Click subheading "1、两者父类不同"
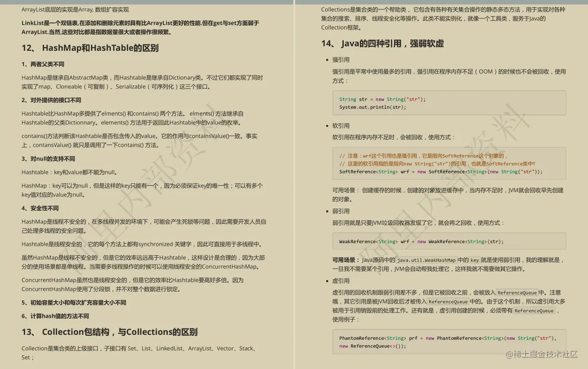The image size is (588, 369). point(43,64)
